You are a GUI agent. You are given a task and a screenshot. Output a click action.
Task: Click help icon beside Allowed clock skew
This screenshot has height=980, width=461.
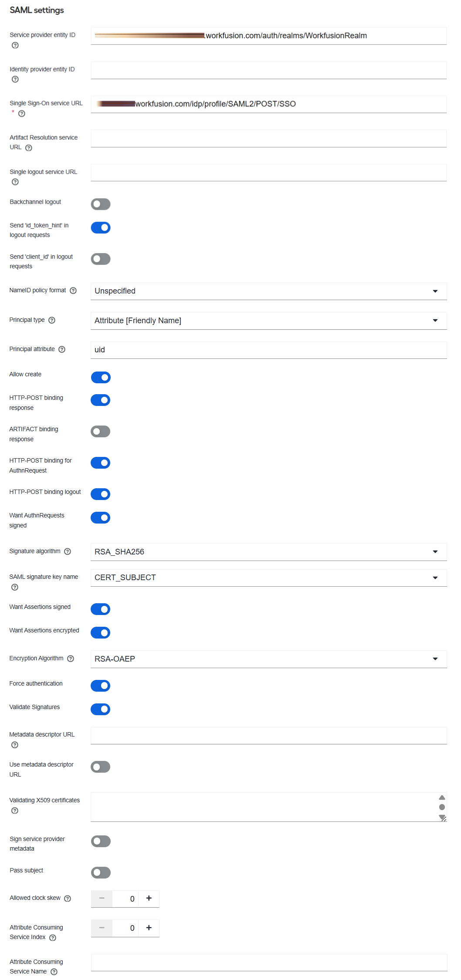click(x=68, y=898)
